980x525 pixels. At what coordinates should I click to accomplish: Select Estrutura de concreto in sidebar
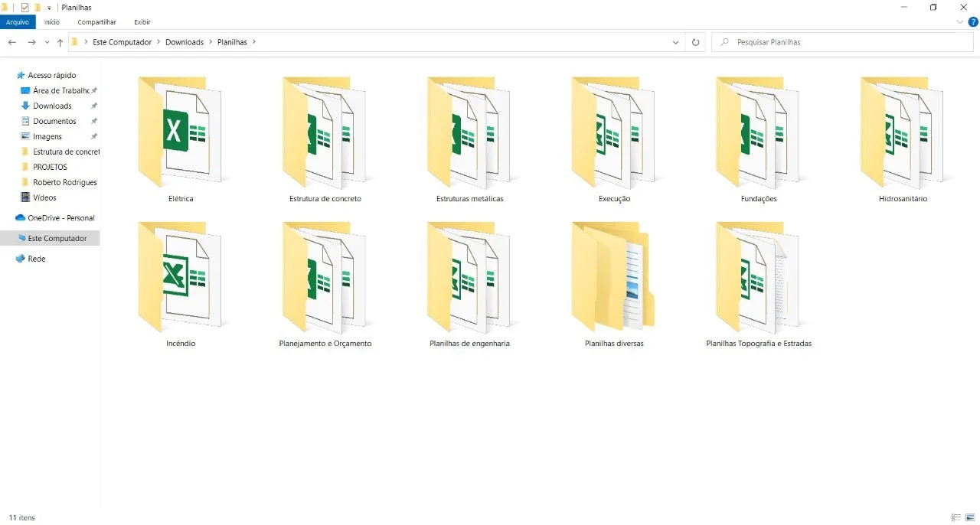(66, 152)
